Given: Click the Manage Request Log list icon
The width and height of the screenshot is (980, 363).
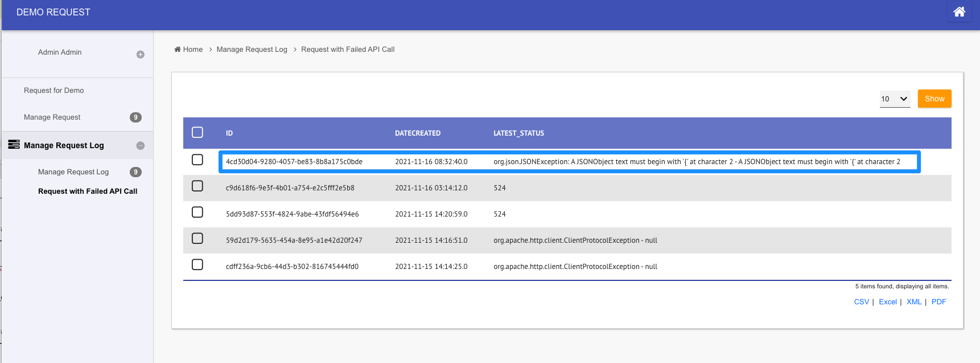Looking at the screenshot, I should click(14, 145).
